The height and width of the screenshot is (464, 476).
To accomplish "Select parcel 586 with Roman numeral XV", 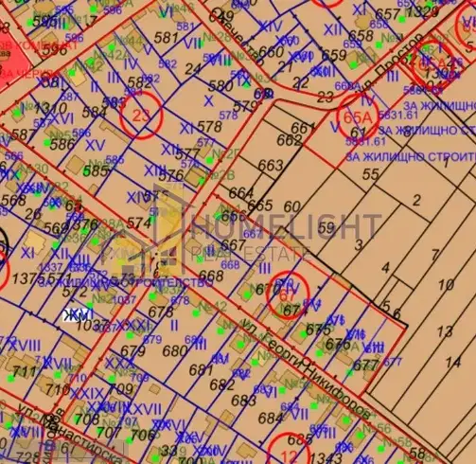I will tap(62, 145).
